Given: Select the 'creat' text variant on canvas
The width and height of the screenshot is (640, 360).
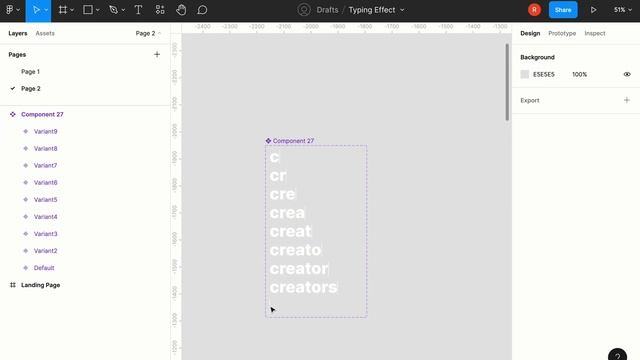Looking at the screenshot, I should pyautogui.click(x=290, y=231).
